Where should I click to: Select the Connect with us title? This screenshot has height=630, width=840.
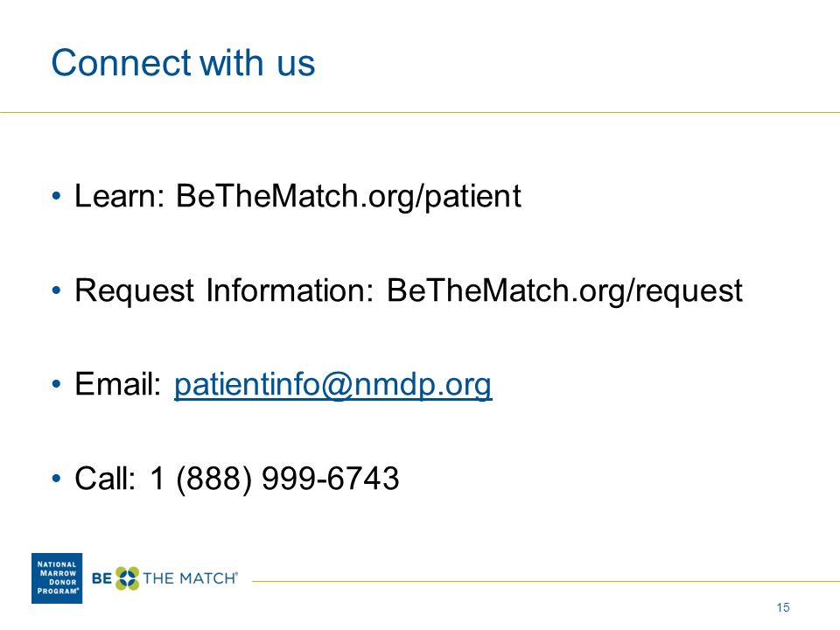click(183, 63)
